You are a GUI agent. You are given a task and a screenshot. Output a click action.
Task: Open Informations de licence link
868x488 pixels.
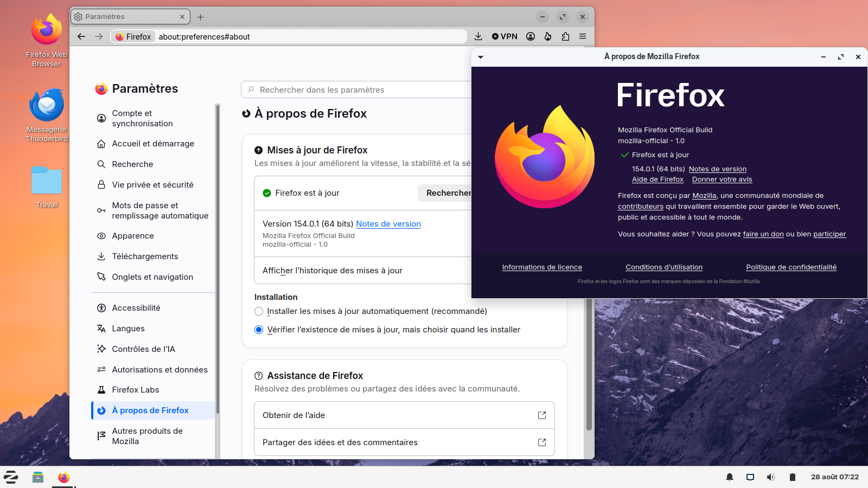pyautogui.click(x=542, y=267)
